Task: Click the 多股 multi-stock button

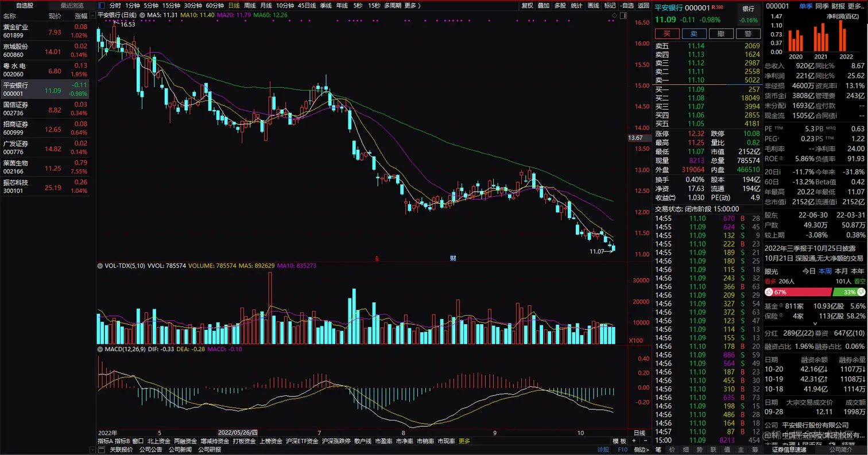Action: coord(560,6)
